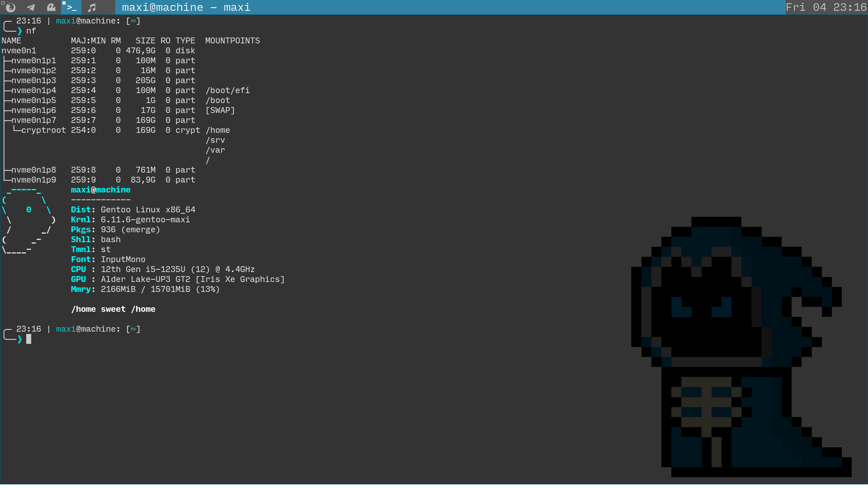The image size is (868, 488).
Task: Click the '17G' size value
Action: coord(148,110)
